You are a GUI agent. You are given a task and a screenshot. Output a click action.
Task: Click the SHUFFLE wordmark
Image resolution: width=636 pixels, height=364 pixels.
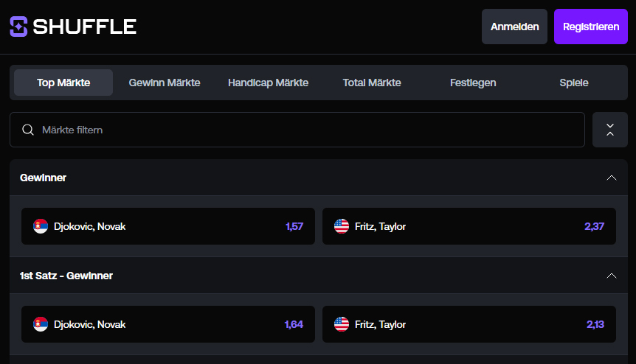84,27
